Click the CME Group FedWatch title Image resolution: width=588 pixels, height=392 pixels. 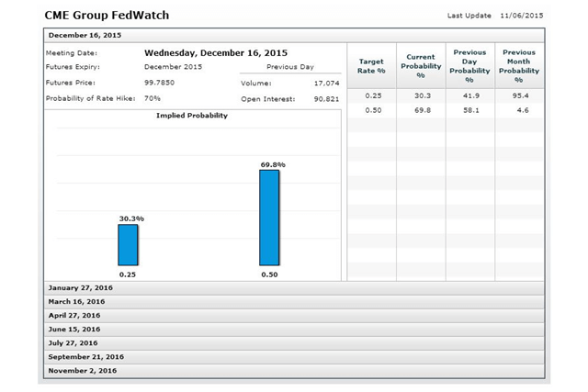click(107, 15)
